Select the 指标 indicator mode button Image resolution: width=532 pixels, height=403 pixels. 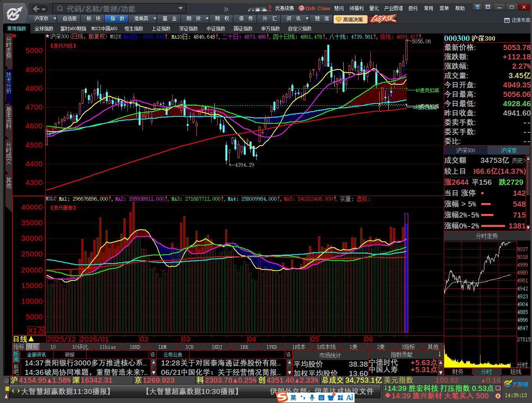pyautogui.click(x=19, y=347)
